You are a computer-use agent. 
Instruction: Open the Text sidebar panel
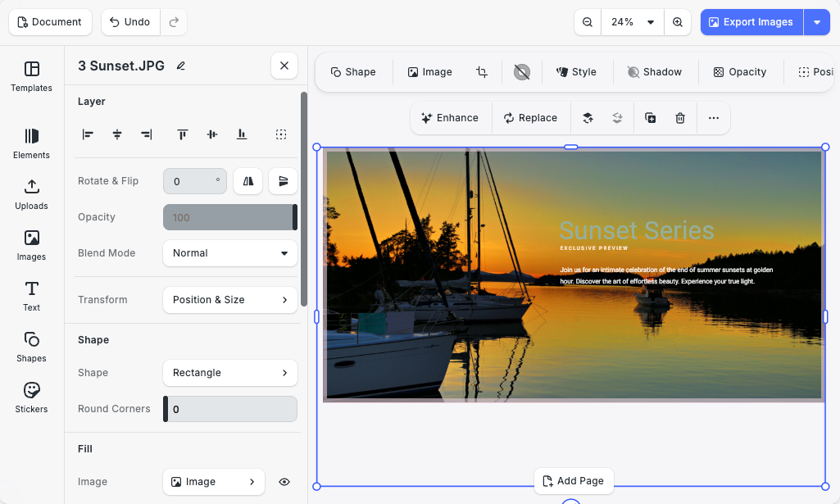(x=32, y=296)
